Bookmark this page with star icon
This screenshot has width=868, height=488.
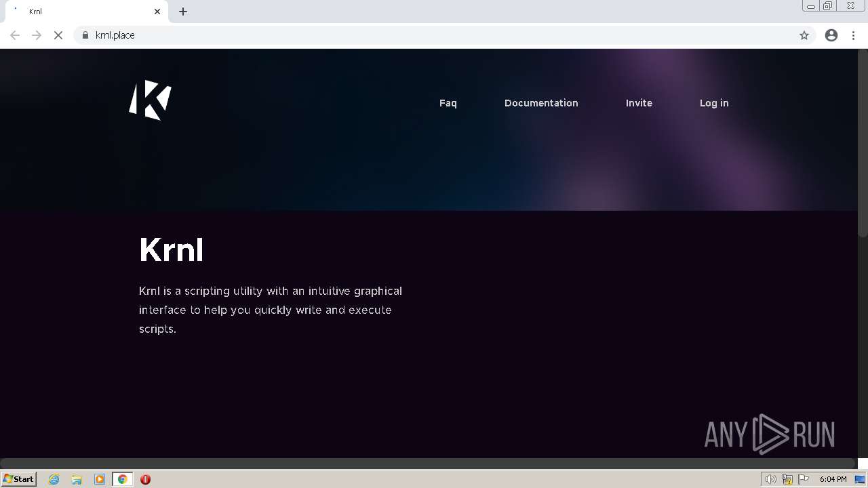(x=804, y=35)
